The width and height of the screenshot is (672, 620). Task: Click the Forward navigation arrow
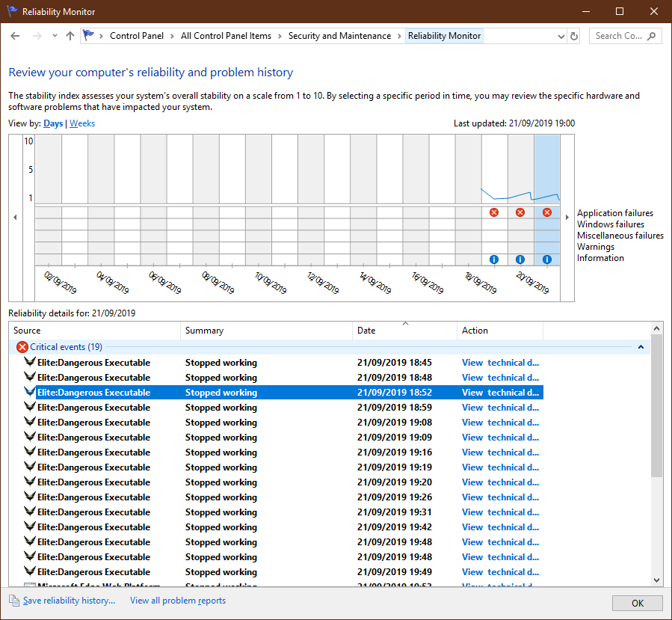point(37,36)
